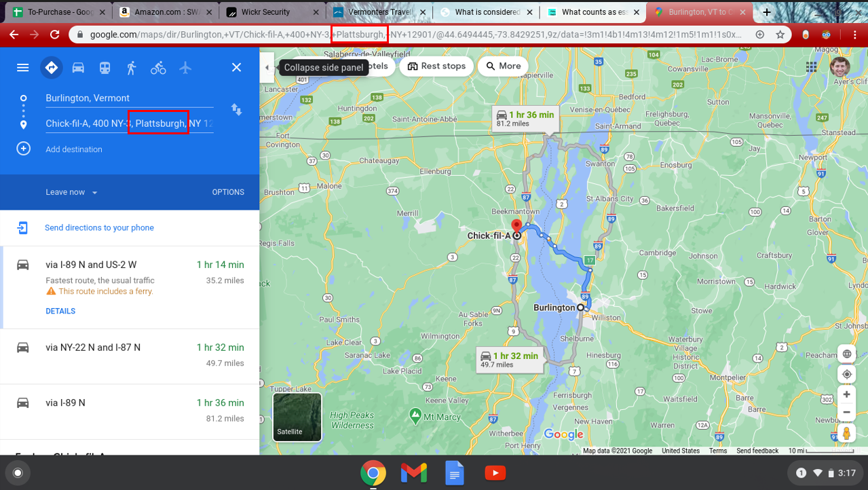Switch to transit travel mode
Image resolution: width=868 pixels, height=490 pixels.
[105, 67]
